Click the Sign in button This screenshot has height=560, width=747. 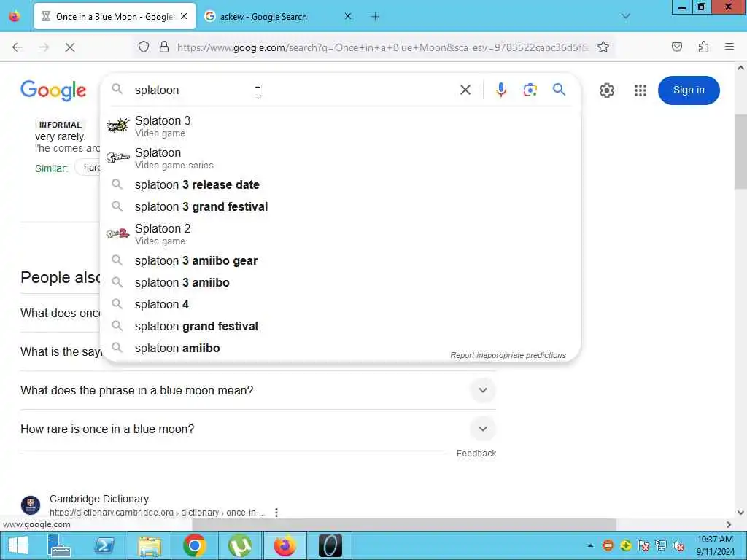tap(689, 90)
